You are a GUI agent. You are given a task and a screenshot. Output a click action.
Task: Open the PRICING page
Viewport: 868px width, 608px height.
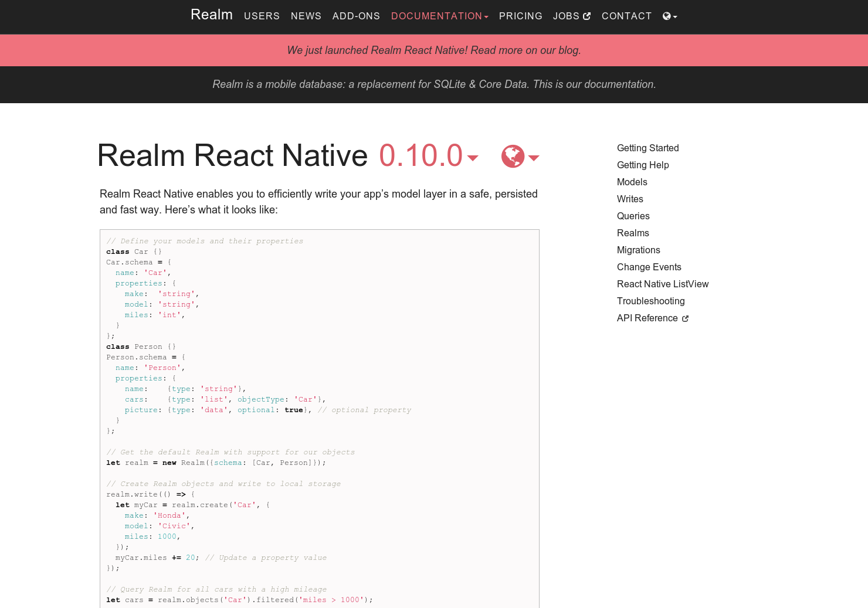pyautogui.click(x=521, y=16)
